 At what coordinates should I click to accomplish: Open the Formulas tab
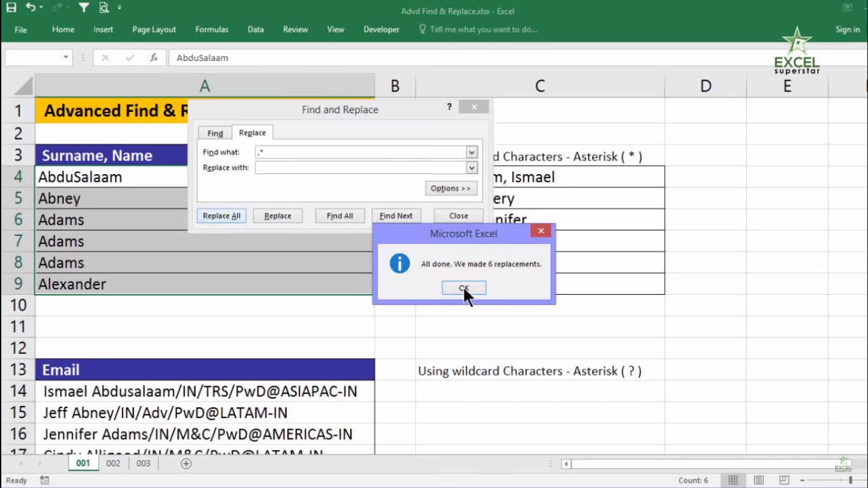[x=212, y=29]
